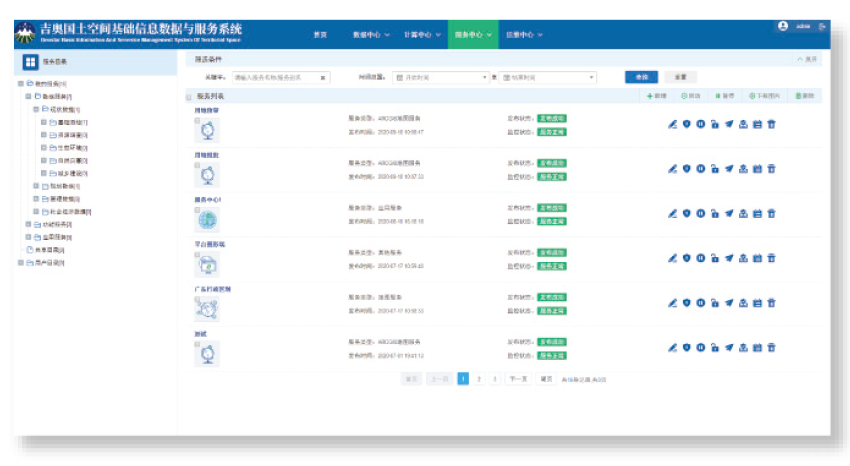850x466 pixels.
Task: Open the active green service center menu
Action: pyautogui.click(x=473, y=34)
